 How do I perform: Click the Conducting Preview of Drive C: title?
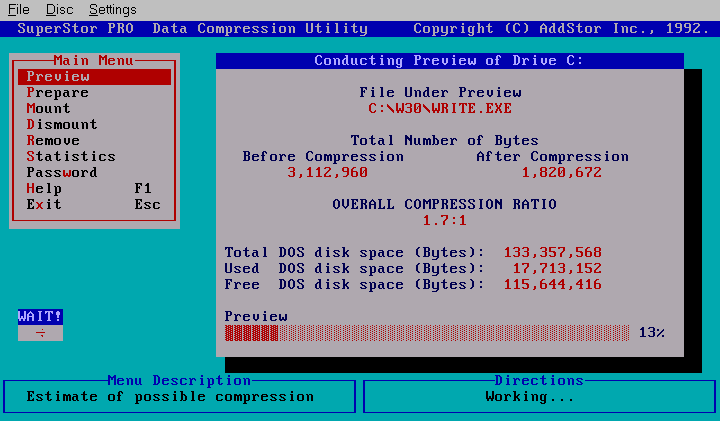click(449, 61)
